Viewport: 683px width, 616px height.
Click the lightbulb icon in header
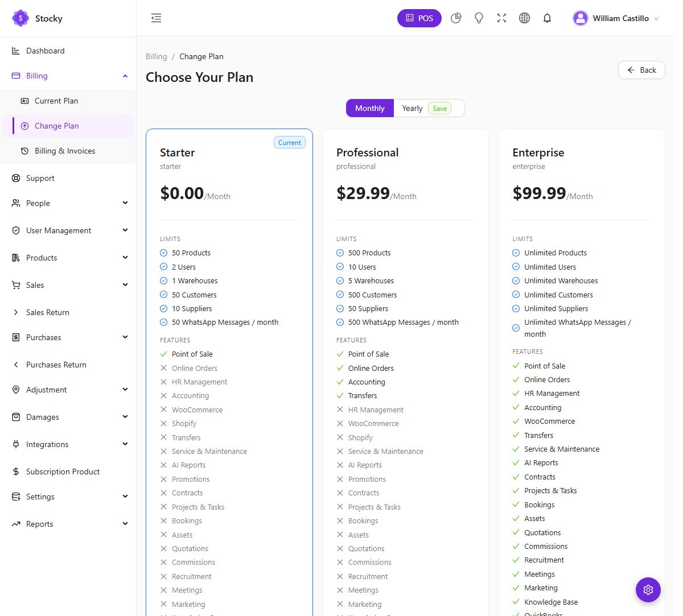click(479, 18)
